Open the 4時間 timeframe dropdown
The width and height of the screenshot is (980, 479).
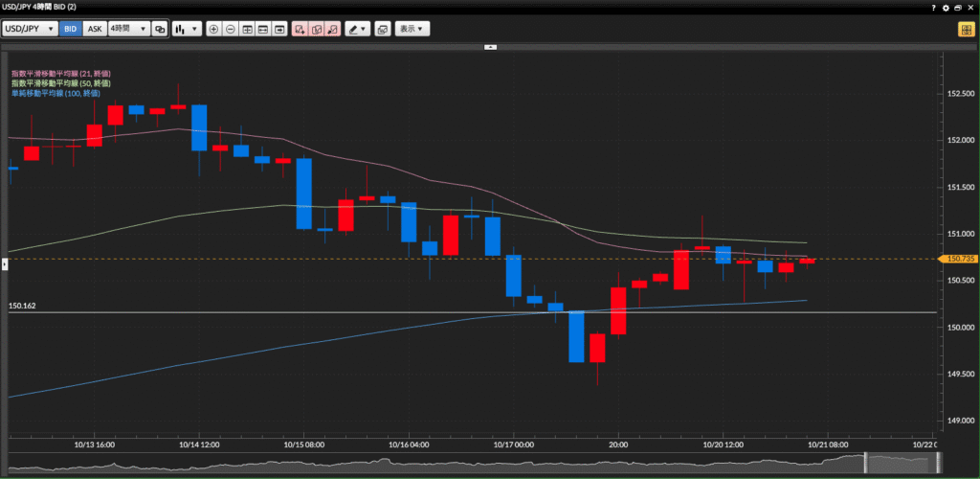[x=128, y=29]
